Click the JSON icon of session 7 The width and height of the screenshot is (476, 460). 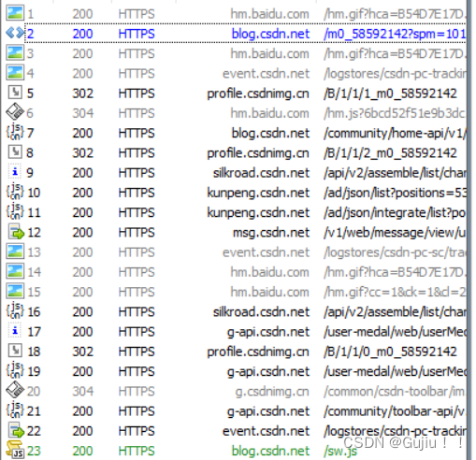click(15, 133)
